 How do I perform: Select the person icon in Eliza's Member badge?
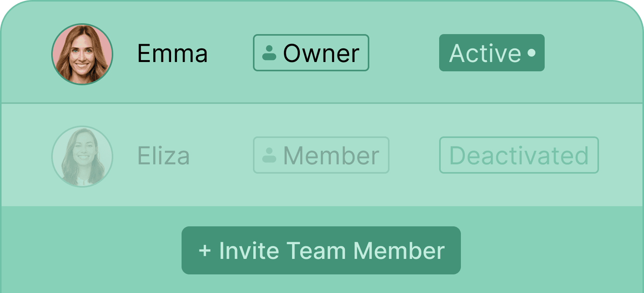(269, 155)
